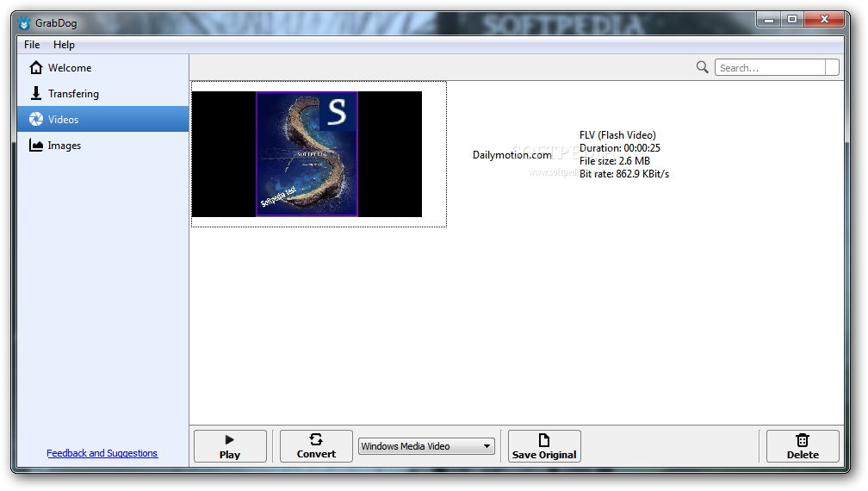Save the original video file
The image size is (868, 491).
tap(544, 446)
